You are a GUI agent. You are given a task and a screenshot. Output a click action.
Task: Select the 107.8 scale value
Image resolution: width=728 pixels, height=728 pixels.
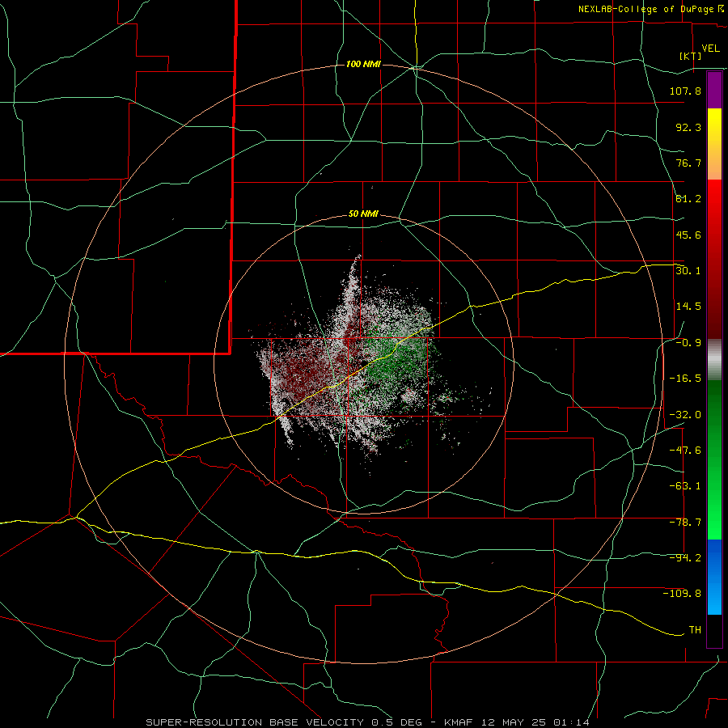685,91
